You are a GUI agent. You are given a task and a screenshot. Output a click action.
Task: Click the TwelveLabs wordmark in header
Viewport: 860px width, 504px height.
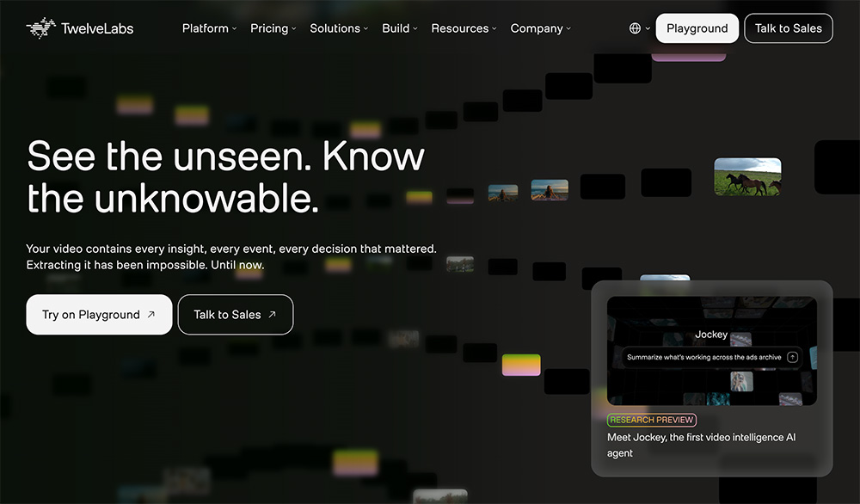coord(97,28)
